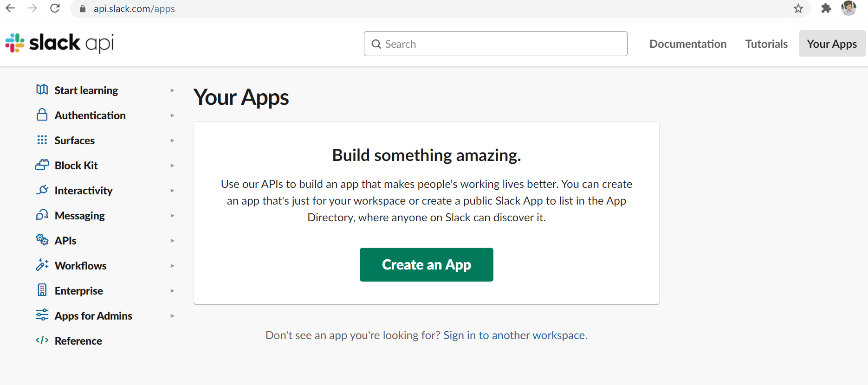This screenshot has height=385, width=868.
Task: Expand the Start learning section arrow
Action: click(172, 90)
